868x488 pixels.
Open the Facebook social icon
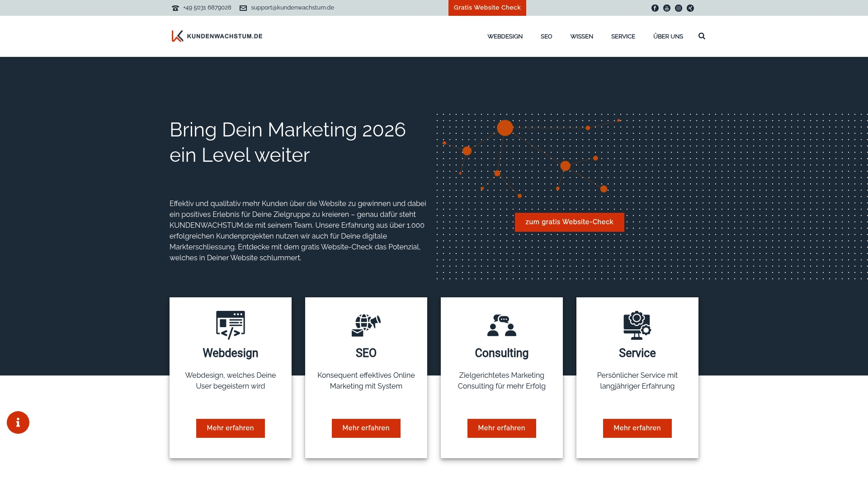point(655,8)
